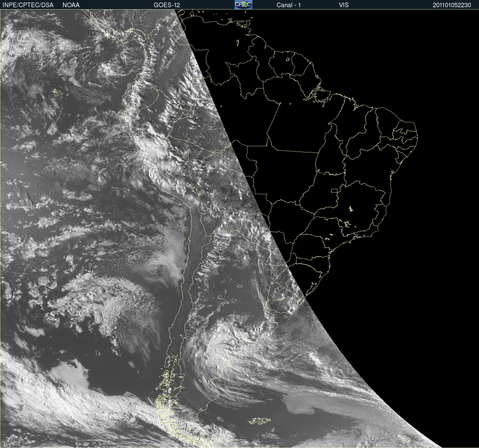Click the Canal - 1 channel label

288,5
